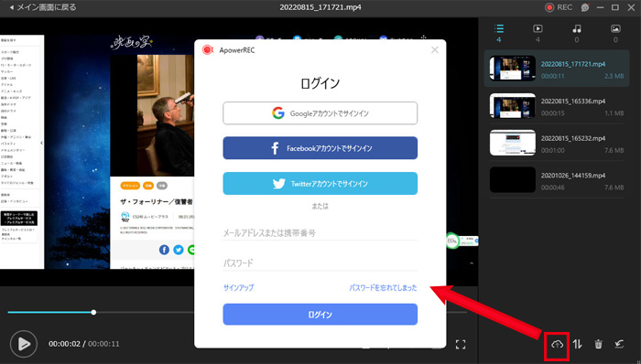Toggle fullscreen video playback
641x364 pixels.
(x=461, y=345)
